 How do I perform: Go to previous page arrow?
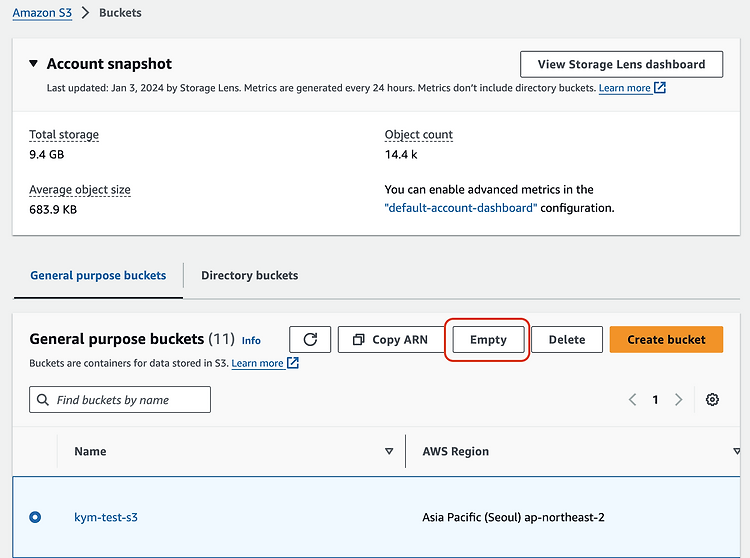point(632,399)
